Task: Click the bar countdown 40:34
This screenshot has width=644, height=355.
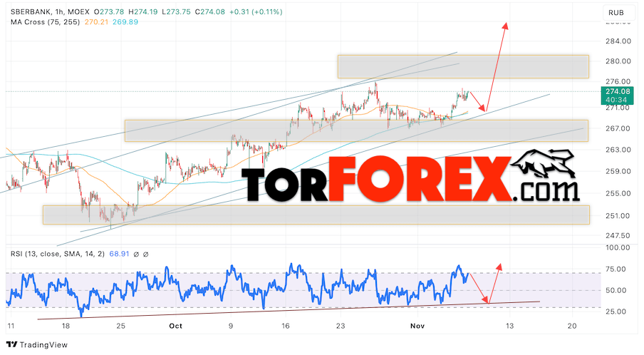Action: point(618,100)
